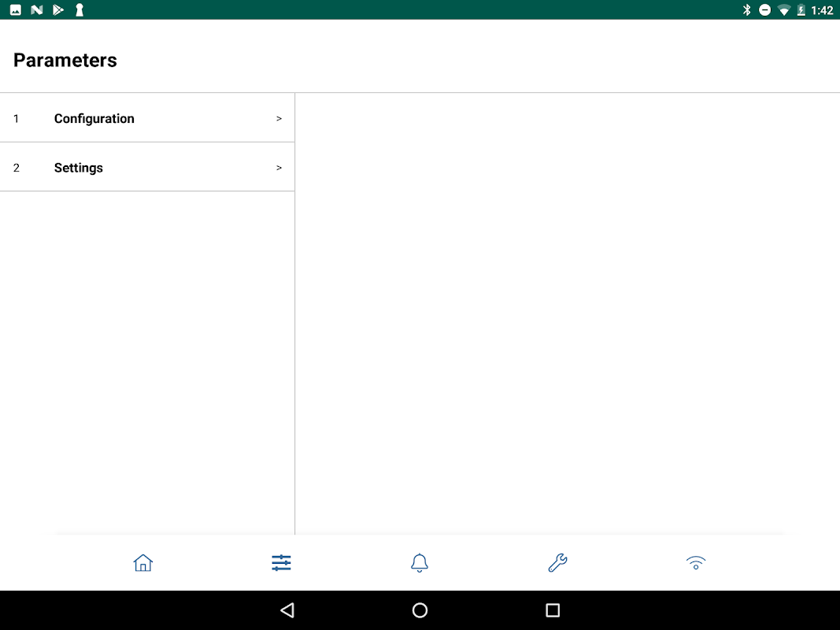This screenshot has height=630, width=840.
Task: Tap the Android home circle button
Action: click(x=420, y=610)
